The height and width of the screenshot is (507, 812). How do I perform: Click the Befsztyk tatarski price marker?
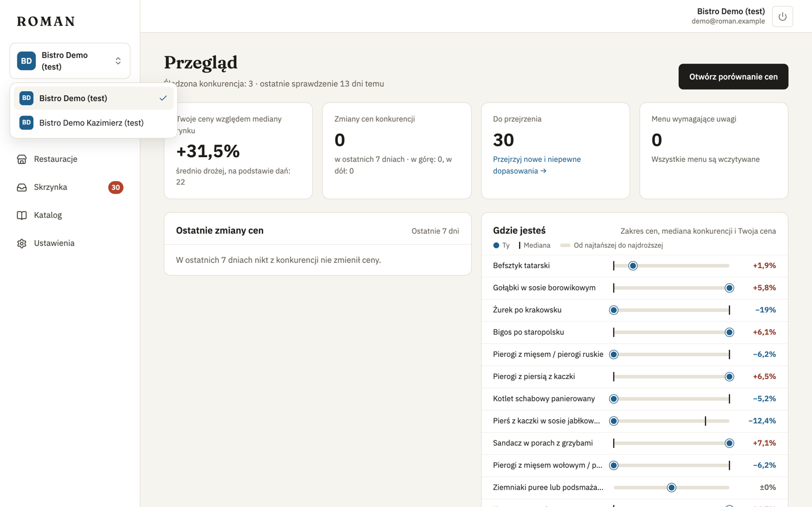click(633, 266)
